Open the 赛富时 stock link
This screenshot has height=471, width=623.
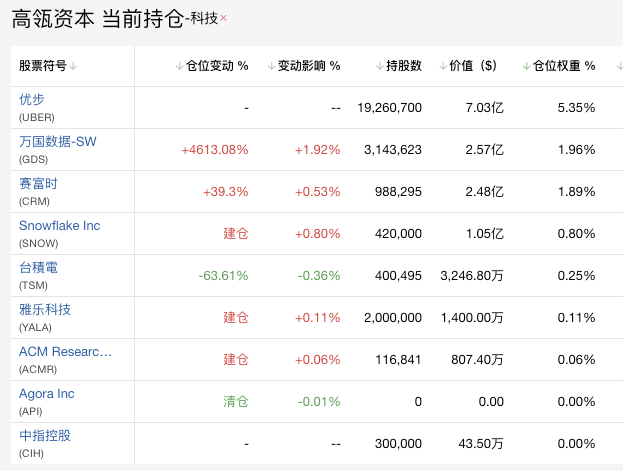(39, 184)
